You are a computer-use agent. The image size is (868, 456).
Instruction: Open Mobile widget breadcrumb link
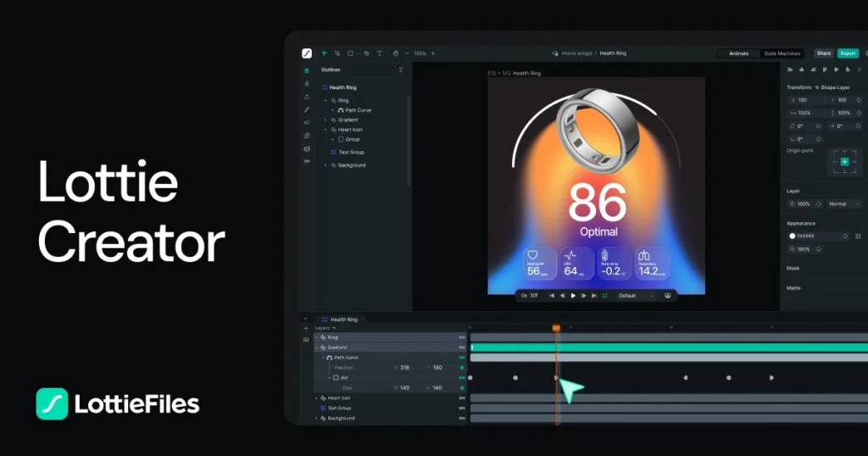(576, 53)
